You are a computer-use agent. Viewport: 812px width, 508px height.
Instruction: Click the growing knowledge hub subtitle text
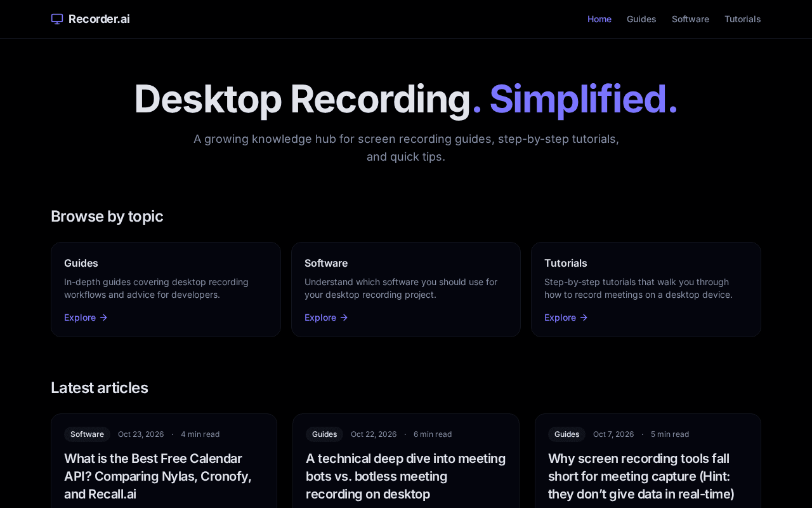tap(406, 147)
